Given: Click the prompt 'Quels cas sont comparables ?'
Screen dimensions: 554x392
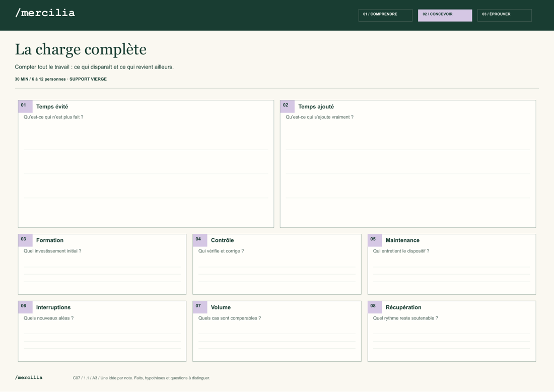Looking at the screenshot, I should (230, 318).
